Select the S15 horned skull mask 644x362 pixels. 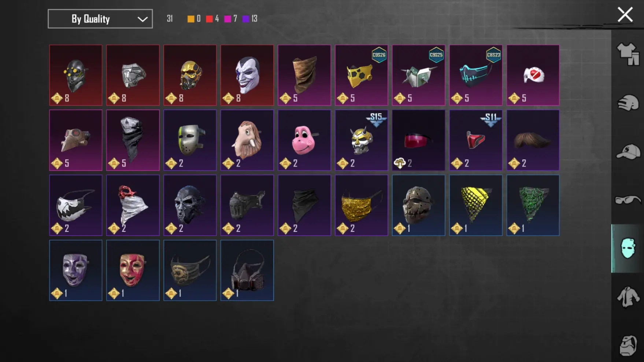coord(361,140)
